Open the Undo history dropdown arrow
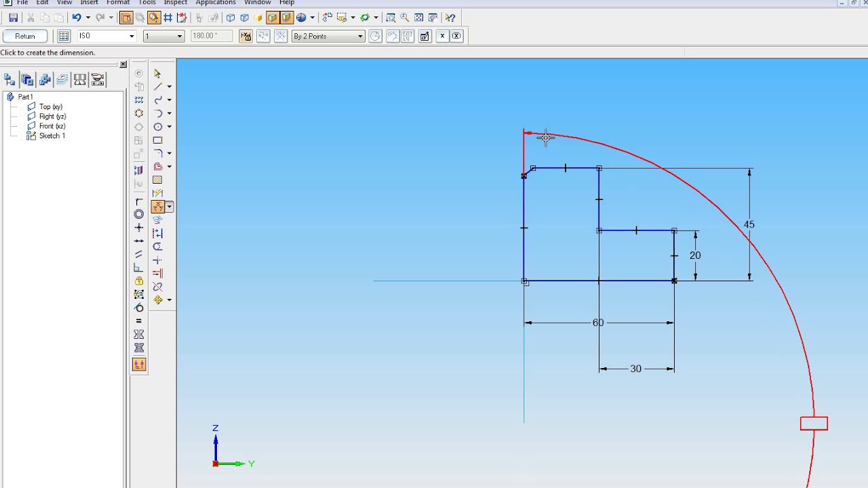This screenshot has width=868, height=488. pyautogui.click(x=87, y=18)
